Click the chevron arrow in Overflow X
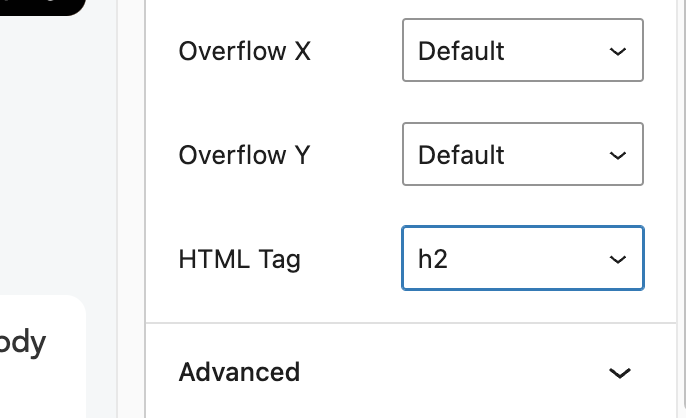The width and height of the screenshot is (686, 418). (x=618, y=50)
